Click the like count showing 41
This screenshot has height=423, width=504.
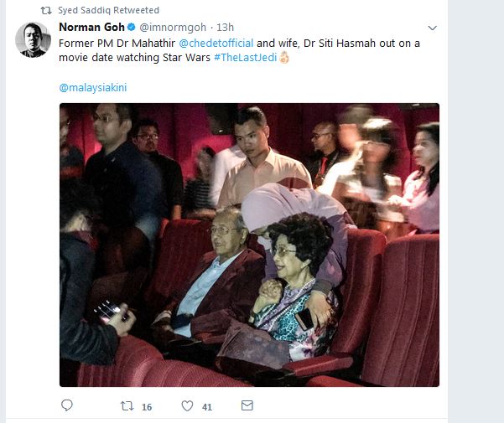pyautogui.click(x=207, y=406)
